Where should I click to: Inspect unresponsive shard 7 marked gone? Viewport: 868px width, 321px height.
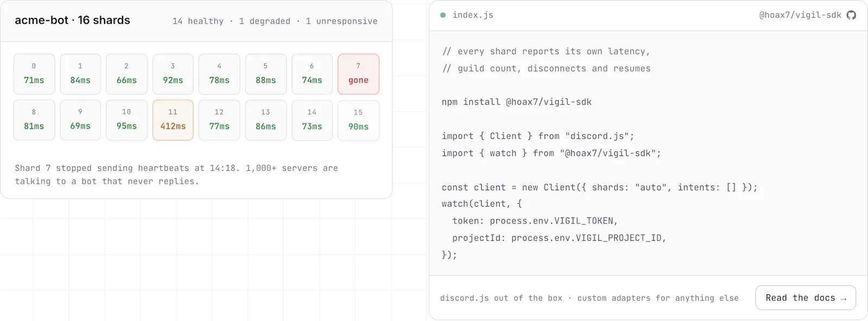tap(359, 74)
